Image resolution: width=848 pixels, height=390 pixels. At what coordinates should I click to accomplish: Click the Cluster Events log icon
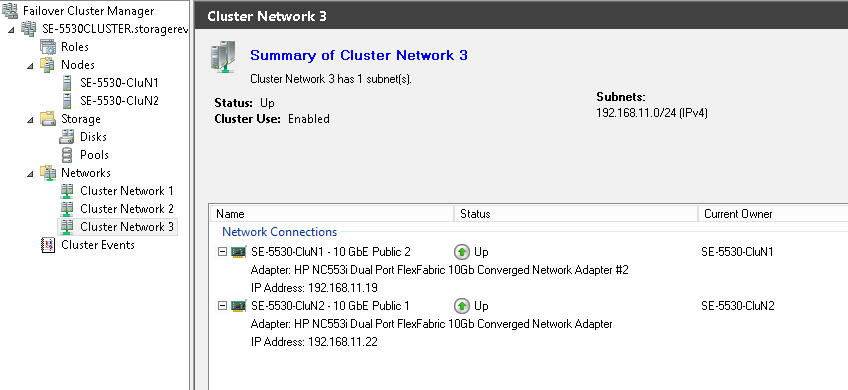pos(48,245)
